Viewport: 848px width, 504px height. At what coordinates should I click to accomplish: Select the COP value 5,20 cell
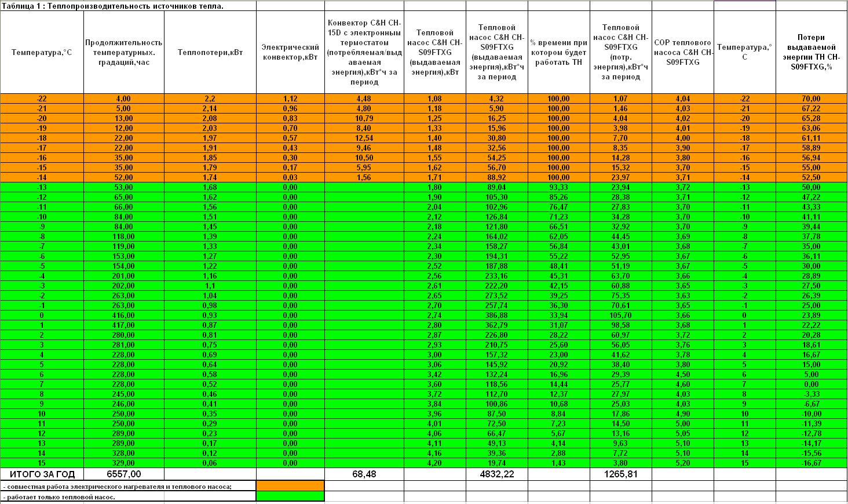point(683,463)
